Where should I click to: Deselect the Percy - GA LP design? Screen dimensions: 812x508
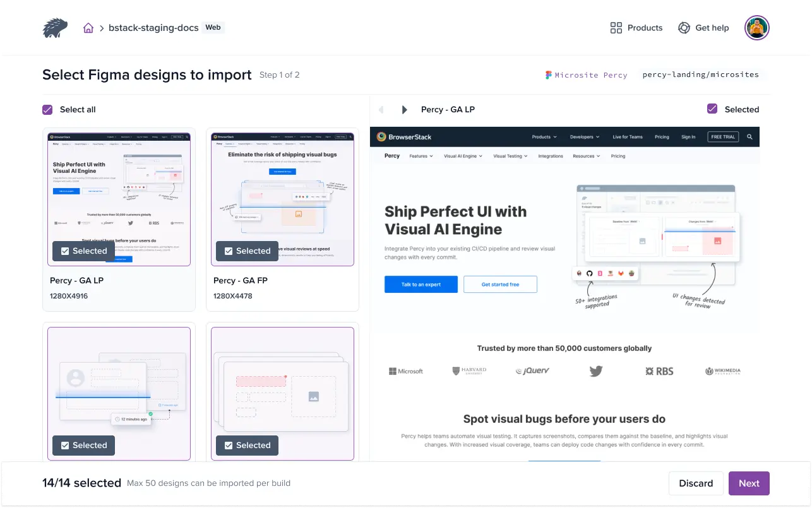[x=83, y=251]
